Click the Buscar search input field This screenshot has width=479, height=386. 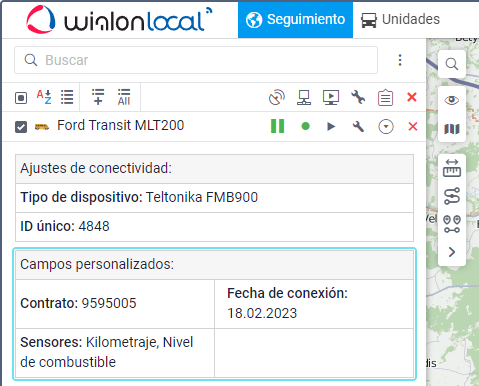[196, 60]
